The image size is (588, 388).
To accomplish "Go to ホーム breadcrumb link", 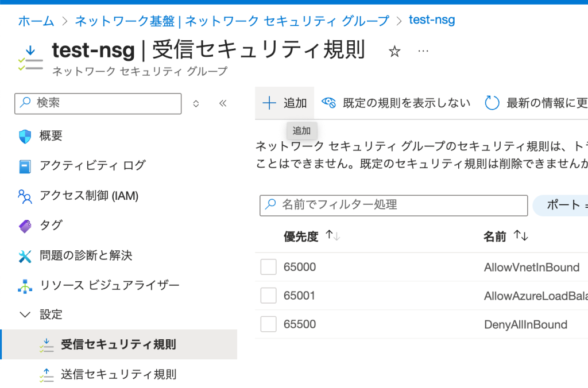I will point(36,21).
